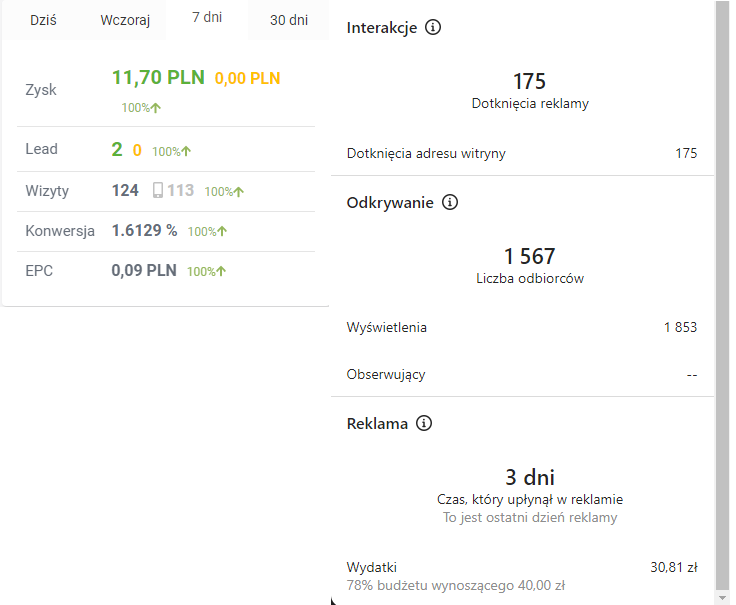Click the mobile phone icon in Wizyty row

[158, 190]
